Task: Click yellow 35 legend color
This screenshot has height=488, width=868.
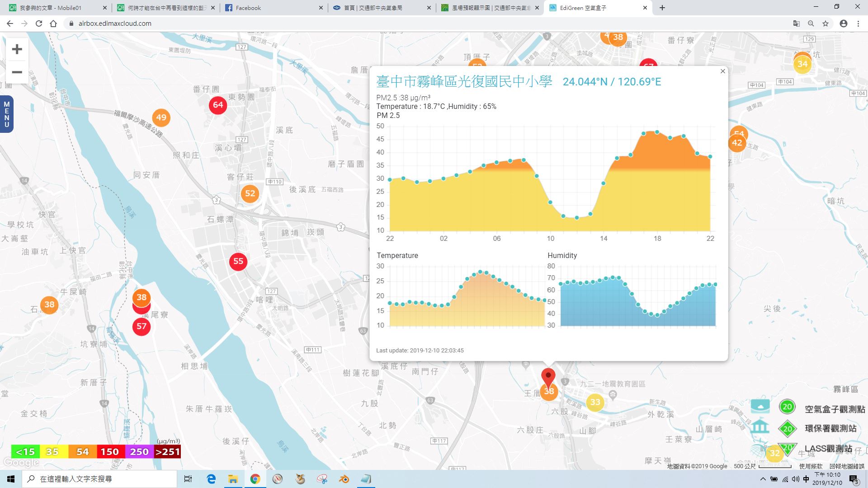Action: [x=54, y=451]
